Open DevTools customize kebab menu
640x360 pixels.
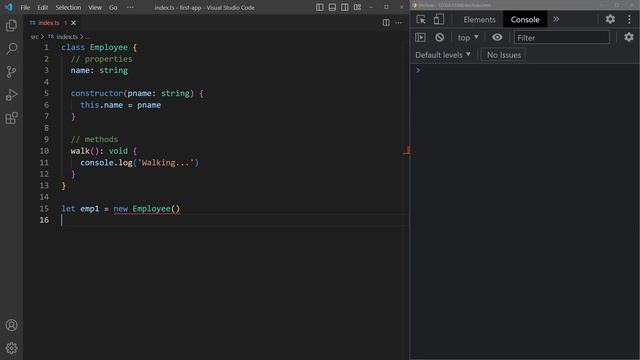pyautogui.click(x=629, y=19)
